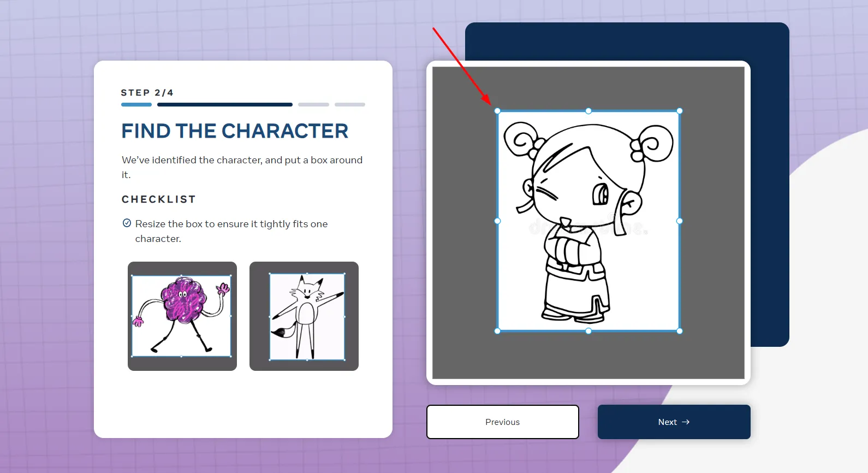Click the 'STEP 2/4' label

click(147, 93)
